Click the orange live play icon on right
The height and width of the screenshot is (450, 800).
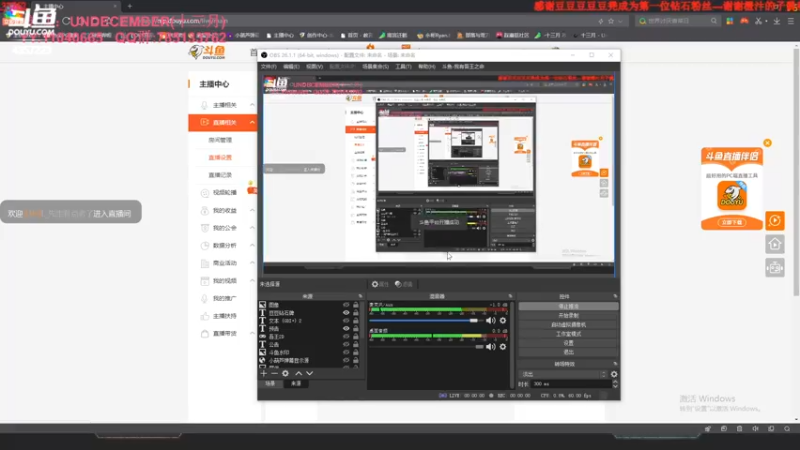(774, 221)
